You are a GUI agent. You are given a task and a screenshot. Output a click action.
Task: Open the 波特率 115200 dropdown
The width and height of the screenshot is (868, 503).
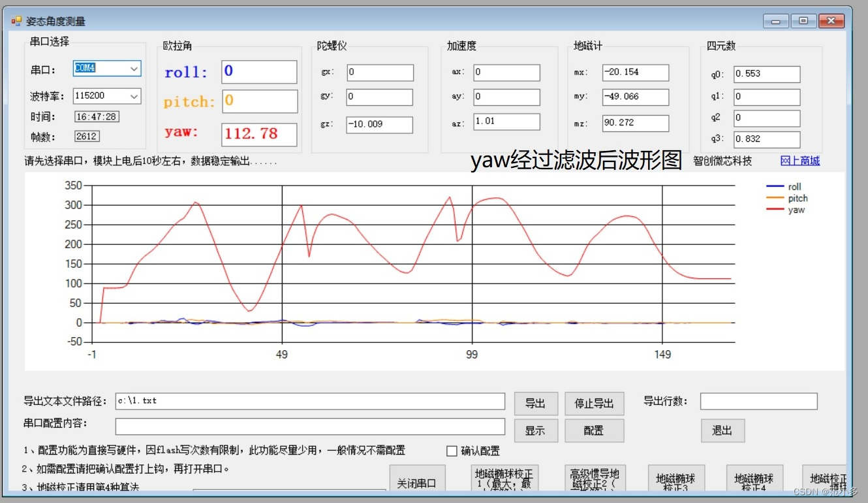point(133,96)
